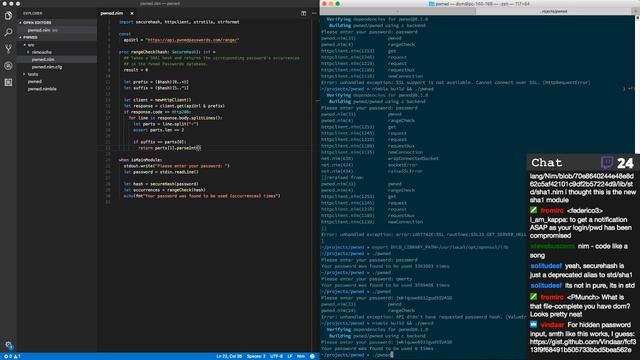Viewport: 640px width, 360px height.
Task: Click the EXPLORER panel title
Action: (x=32, y=13)
